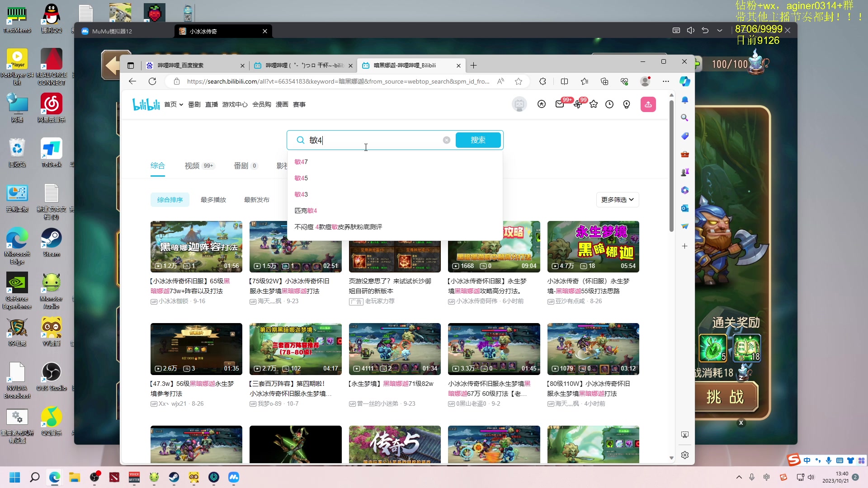Open the bilibili messages envelope icon
The image size is (868, 488).
[560, 104]
